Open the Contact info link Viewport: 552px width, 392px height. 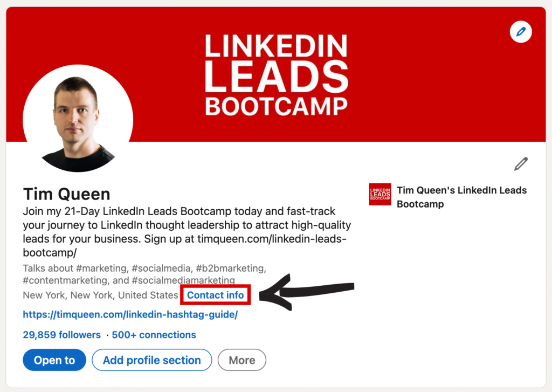pos(215,295)
